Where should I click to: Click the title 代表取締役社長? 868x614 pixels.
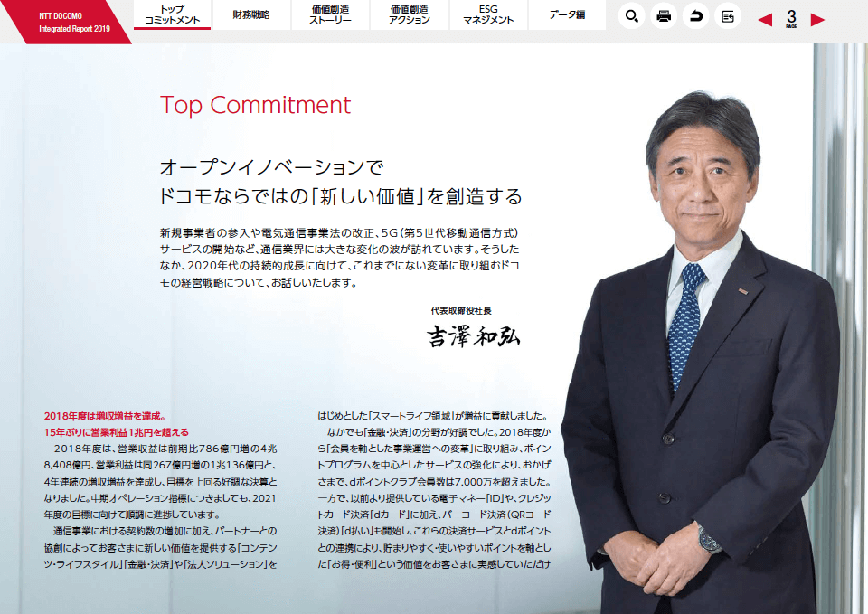tap(461, 311)
